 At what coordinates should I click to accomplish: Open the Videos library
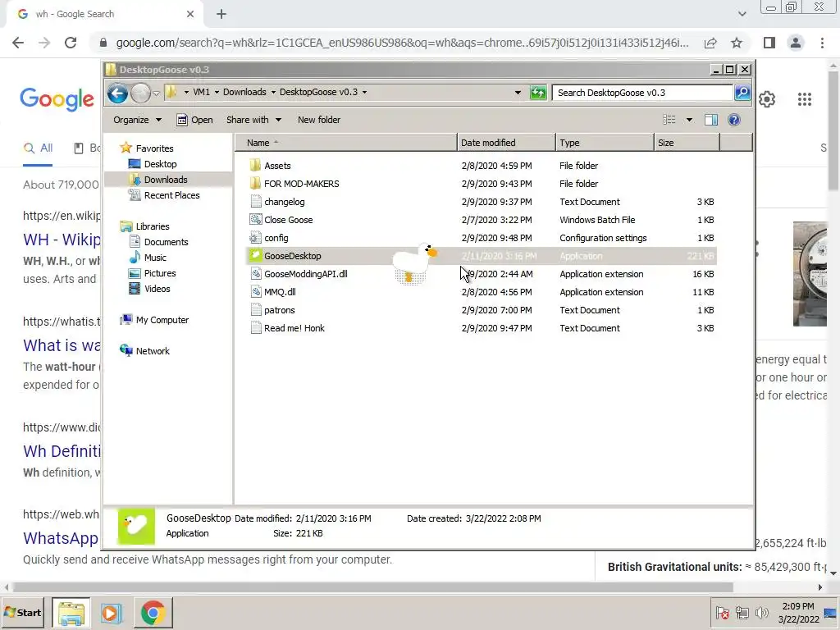pyautogui.click(x=157, y=289)
